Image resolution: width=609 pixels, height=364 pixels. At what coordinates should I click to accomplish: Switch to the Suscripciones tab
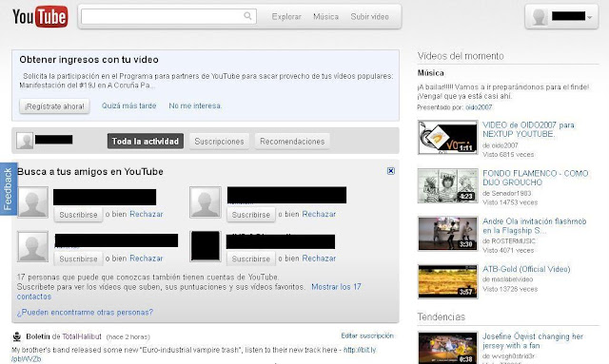(x=219, y=142)
